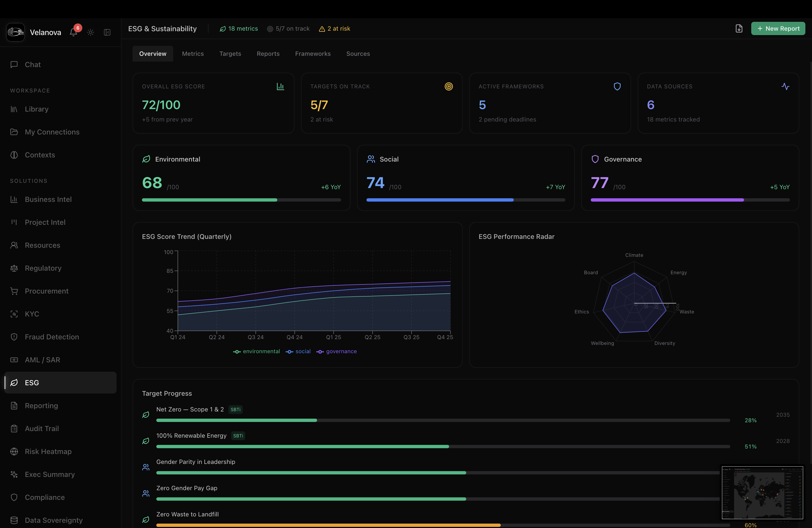The image size is (812, 528).
Task: Click the activity icon on Data Sources card
Action: pos(785,86)
